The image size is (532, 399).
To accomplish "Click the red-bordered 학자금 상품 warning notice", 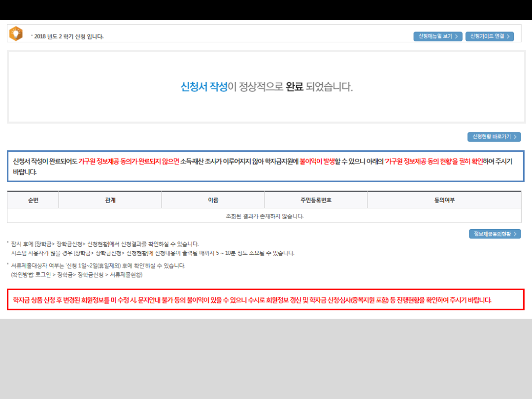I will pos(266,299).
